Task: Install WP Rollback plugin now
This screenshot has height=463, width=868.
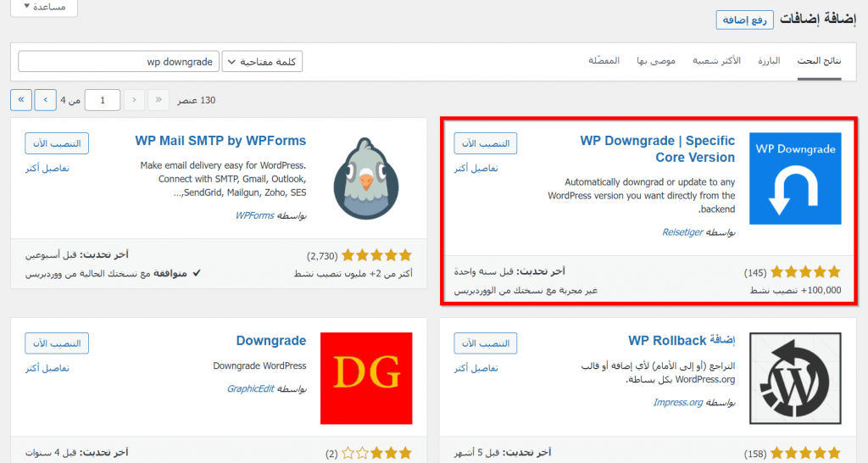Action: point(486,343)
